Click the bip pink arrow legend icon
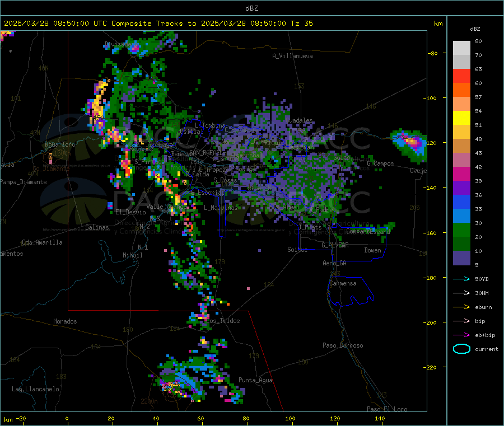The width and height of the screenshot is (504, 426). point(461,321)
